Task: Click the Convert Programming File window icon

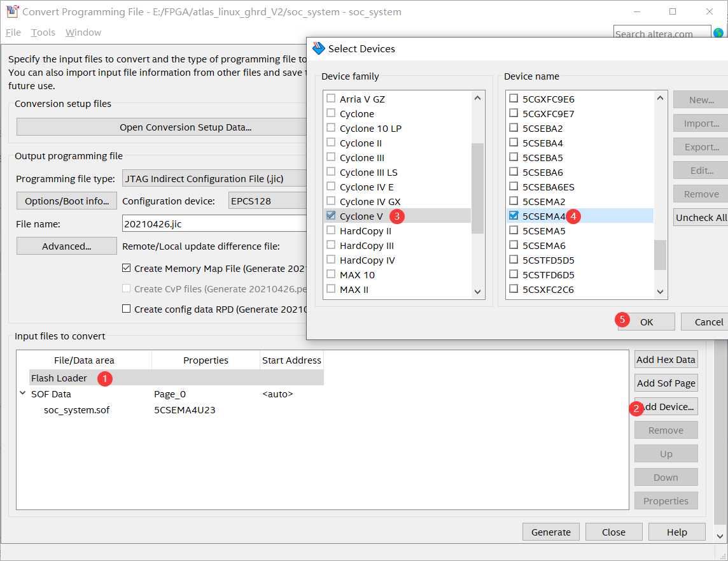Action: [13, 11]
